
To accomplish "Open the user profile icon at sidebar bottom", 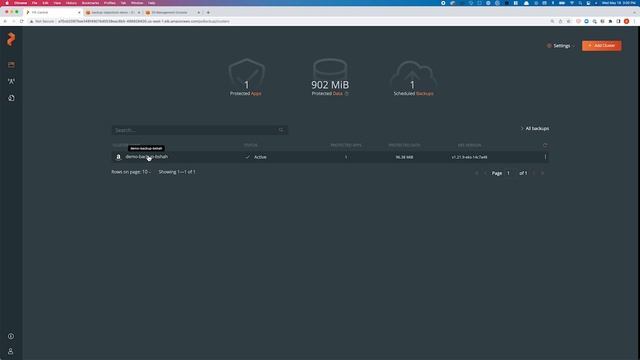I will pyautogui.click(x=11, y=351).
